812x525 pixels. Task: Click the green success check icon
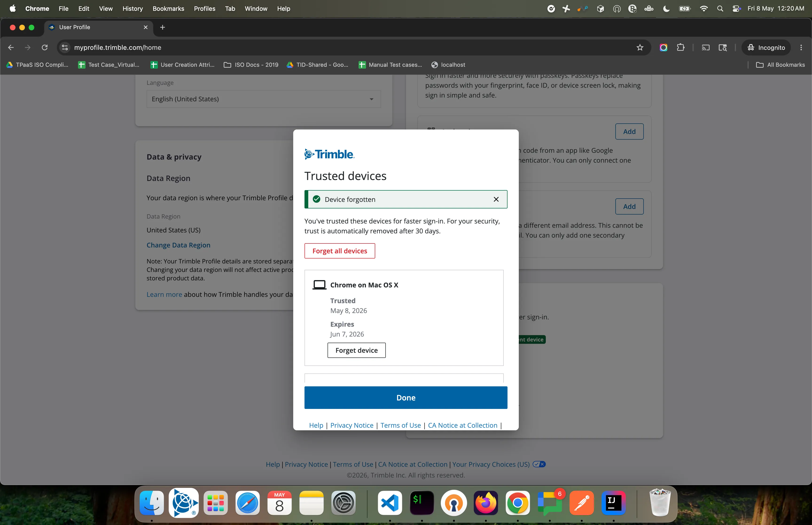316,199
